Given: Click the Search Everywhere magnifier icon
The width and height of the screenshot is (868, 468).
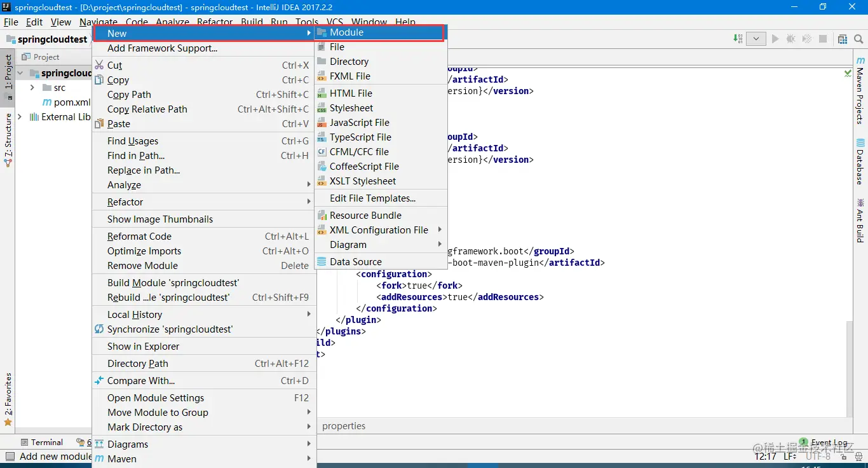Looking at the screenshot, I should coord(858,39).
